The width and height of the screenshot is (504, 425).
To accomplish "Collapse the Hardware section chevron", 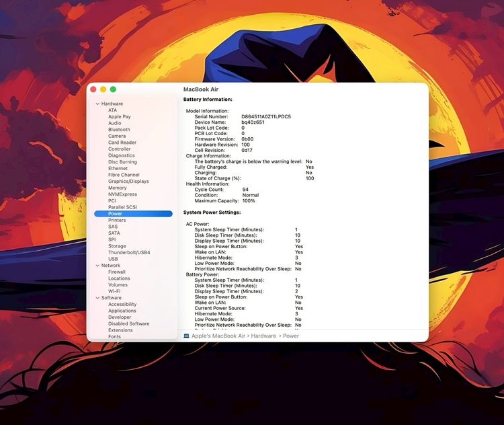I will (97, 104).
